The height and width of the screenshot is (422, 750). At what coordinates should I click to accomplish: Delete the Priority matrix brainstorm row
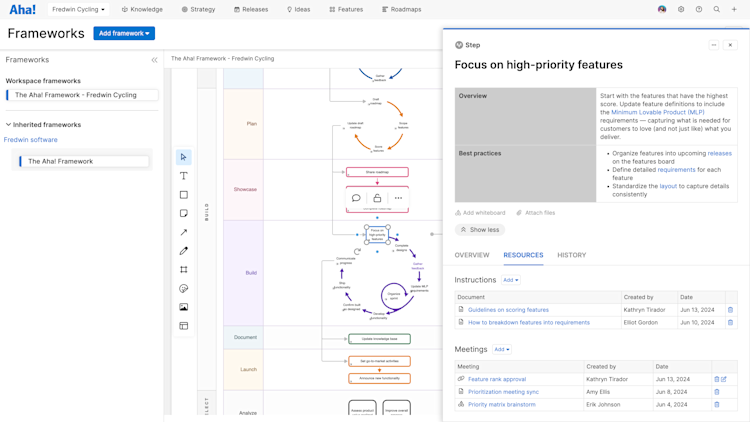tap(717, 404)
